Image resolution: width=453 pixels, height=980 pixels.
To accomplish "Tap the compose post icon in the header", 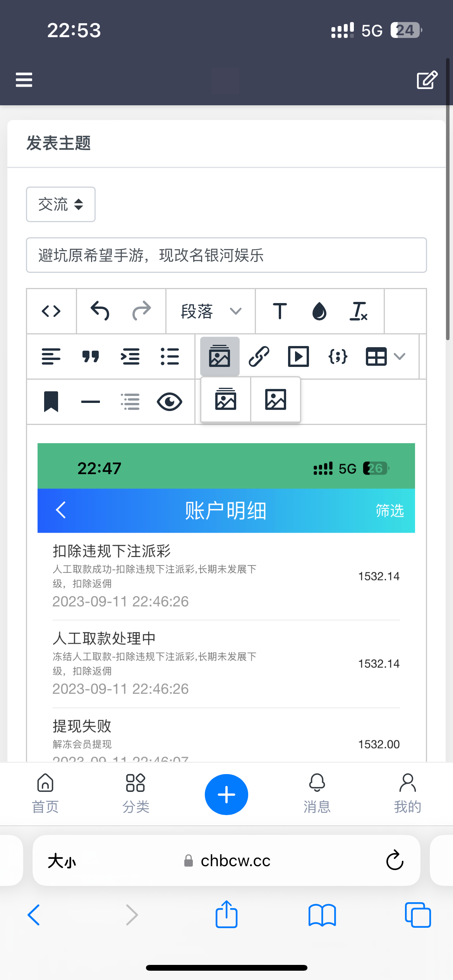I will (427, 80).
